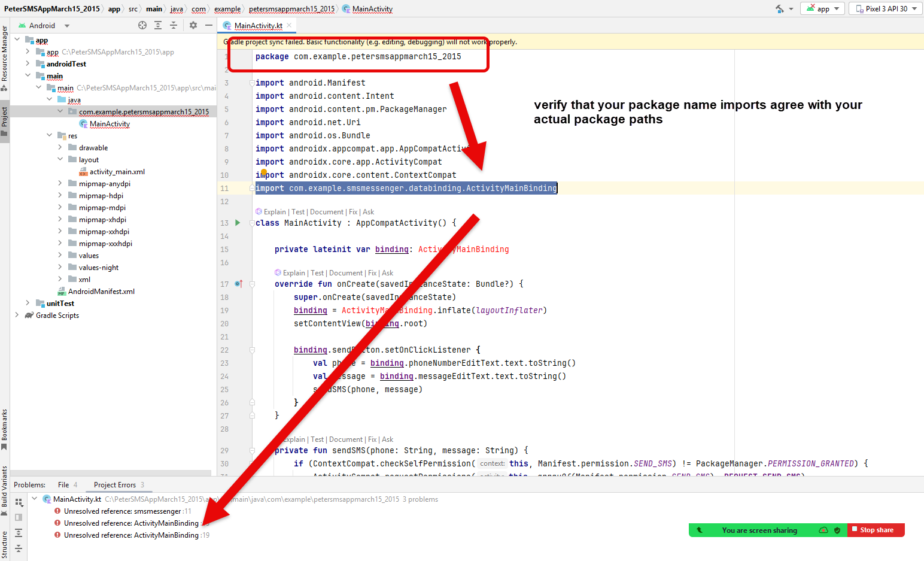The width and height of the screenshot is (924, 561).
Task: Click Explain link above class MainActivity
Action: (275, 212)
